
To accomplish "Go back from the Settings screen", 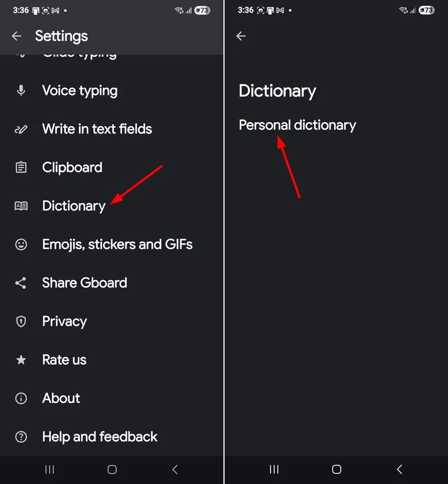I will (x=16, y=36).
